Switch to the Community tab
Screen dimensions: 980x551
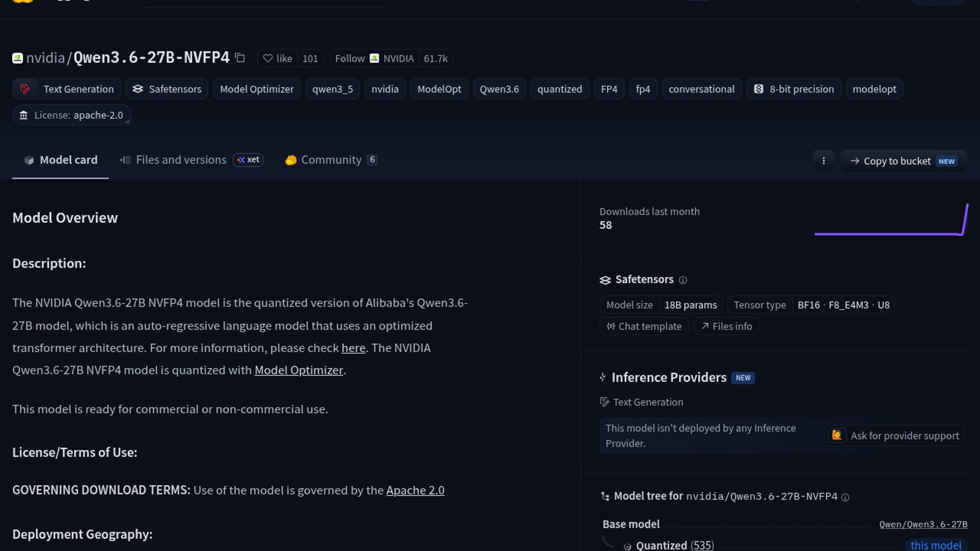331,160
